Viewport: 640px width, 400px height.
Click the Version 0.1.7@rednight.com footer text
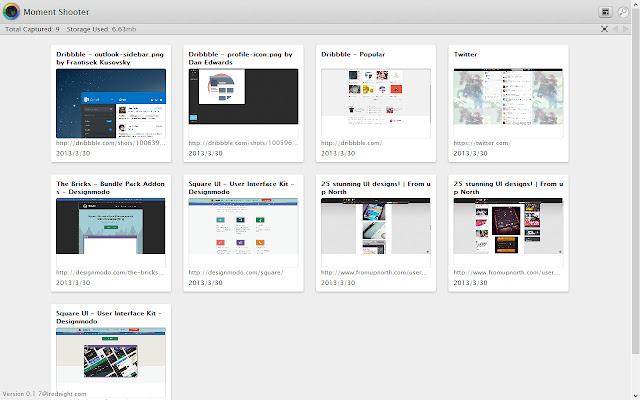(44, 394)
